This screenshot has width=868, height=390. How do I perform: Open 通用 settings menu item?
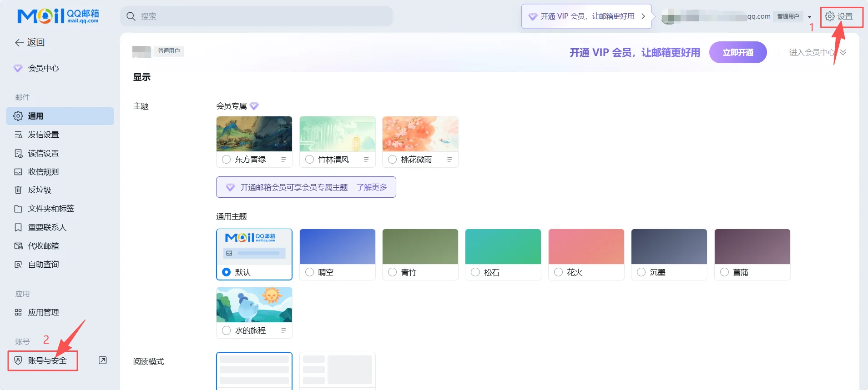[60, 116]
